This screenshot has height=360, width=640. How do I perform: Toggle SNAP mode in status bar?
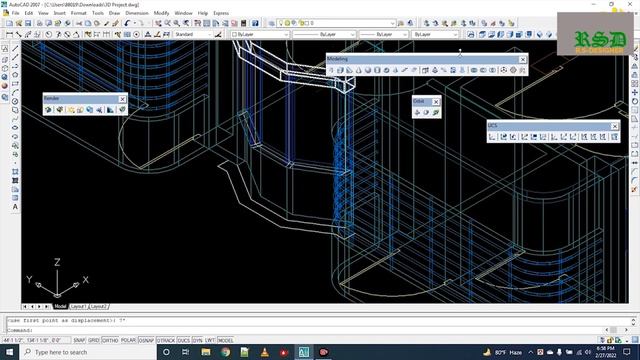click(x=79, y=340)
